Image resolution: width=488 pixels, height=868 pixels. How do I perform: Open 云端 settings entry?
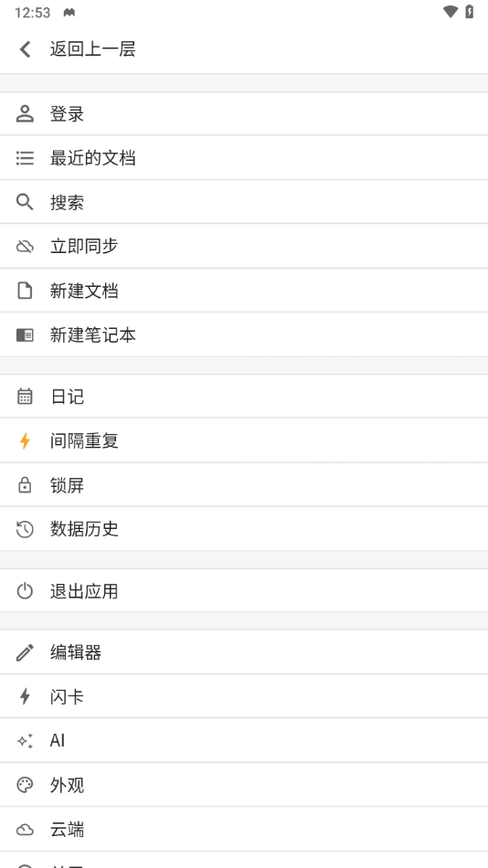(244, 830)
